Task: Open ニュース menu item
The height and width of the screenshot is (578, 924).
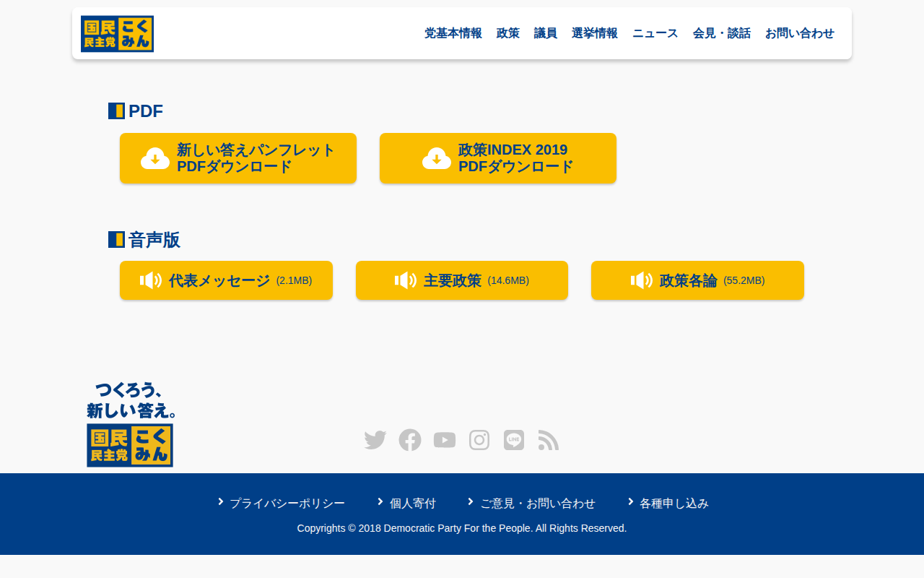Action: [655, 33]
